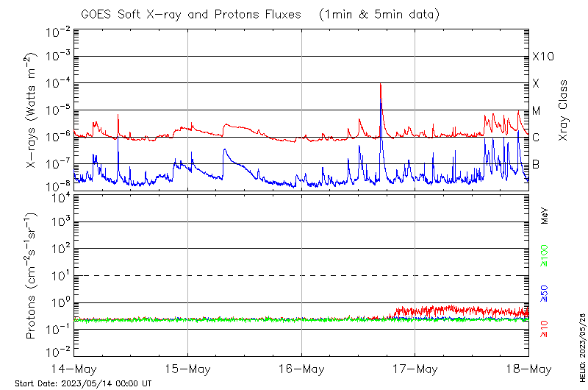Click the 'Protons' y-axis label on lower plot
The height and width of the screenshot is (390, 588).
click(x=32, y=274)
